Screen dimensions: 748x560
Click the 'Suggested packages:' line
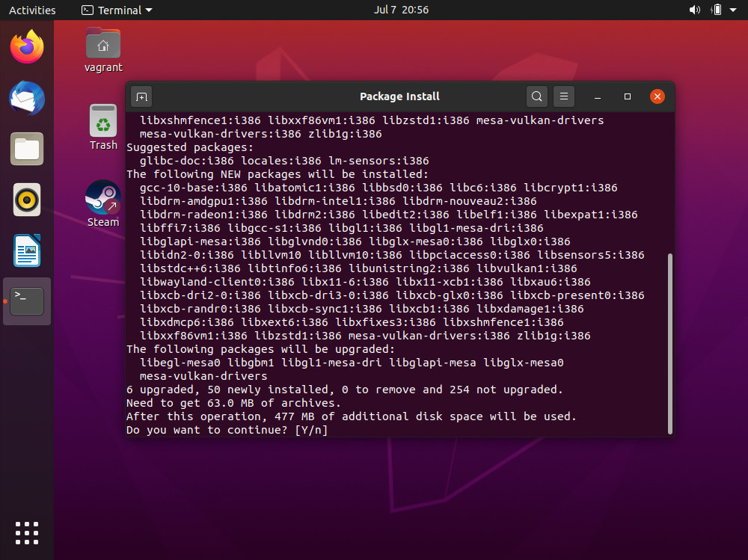190,147
